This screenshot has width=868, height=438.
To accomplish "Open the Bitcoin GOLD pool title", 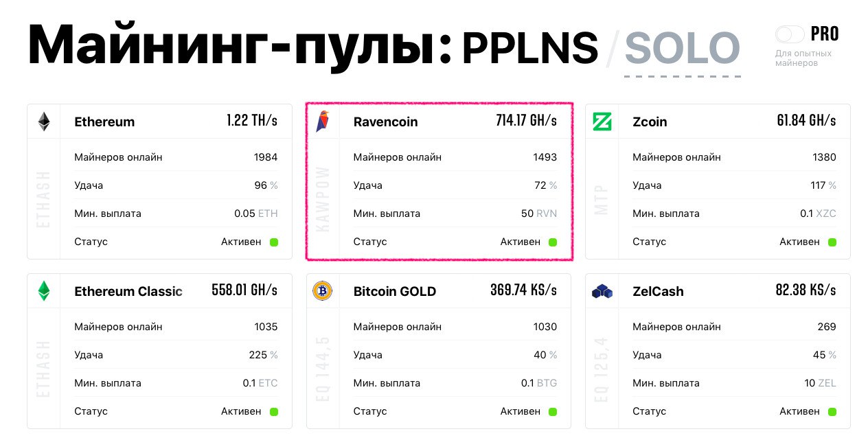I will click(x=394, y=292).
